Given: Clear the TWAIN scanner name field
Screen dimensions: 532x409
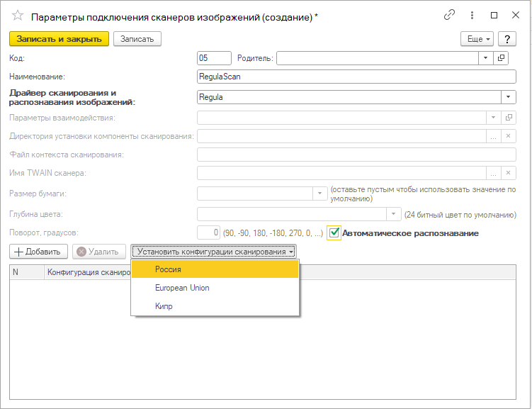Looking at the screenshot, I should click(x=508, y=172).
